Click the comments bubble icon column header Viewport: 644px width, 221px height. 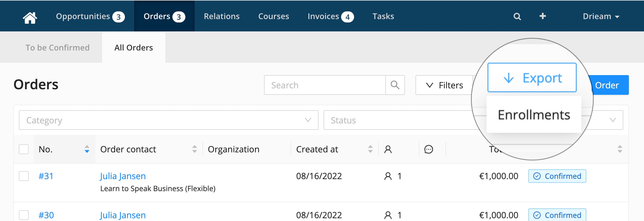tap(429, 150)
